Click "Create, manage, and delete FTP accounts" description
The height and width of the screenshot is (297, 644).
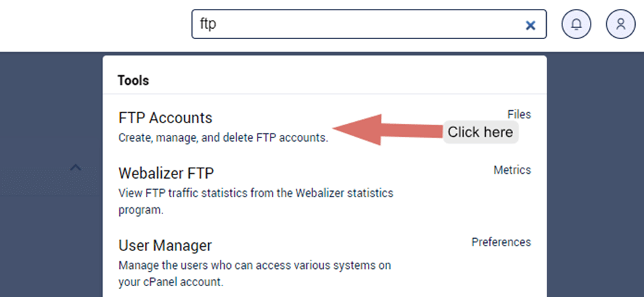(223, 138)
